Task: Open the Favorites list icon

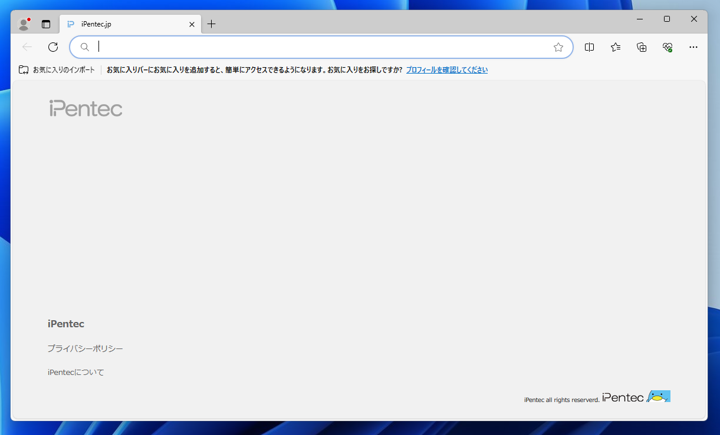Action: tap(616, 47)
